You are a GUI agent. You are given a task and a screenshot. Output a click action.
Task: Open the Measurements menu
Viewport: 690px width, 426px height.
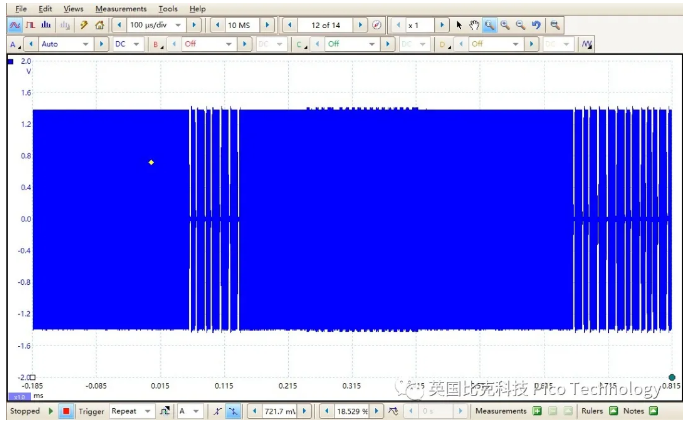click(x=120, y=8)
